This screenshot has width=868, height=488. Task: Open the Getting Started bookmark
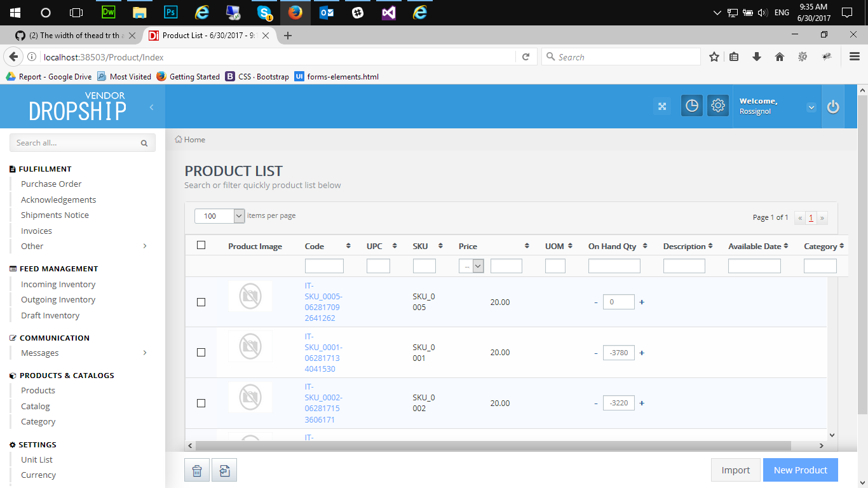pyautogui.click(x=188, y=77)
